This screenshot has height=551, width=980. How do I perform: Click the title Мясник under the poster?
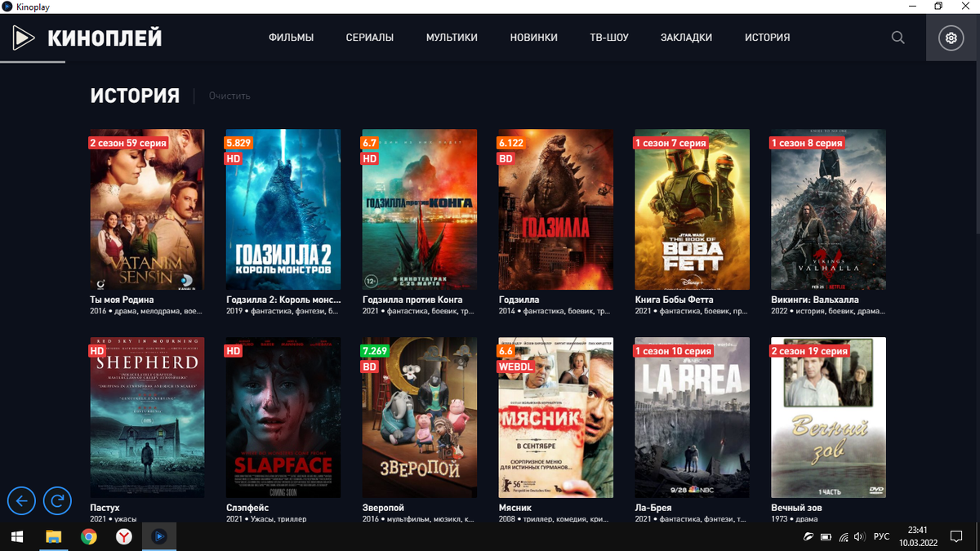click(515, 508)
